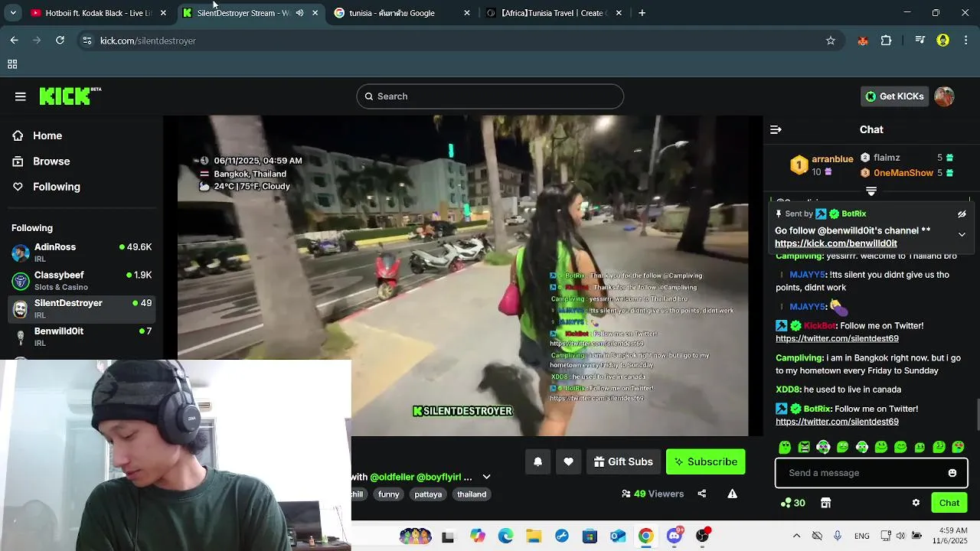Viewport: 980px width, 551px height.
Task: Go back in browser
Action: [14, 41]
